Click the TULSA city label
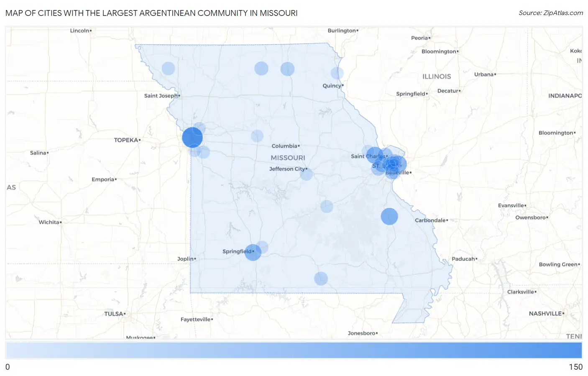588x376 pixels. click(x=114, y=314)
